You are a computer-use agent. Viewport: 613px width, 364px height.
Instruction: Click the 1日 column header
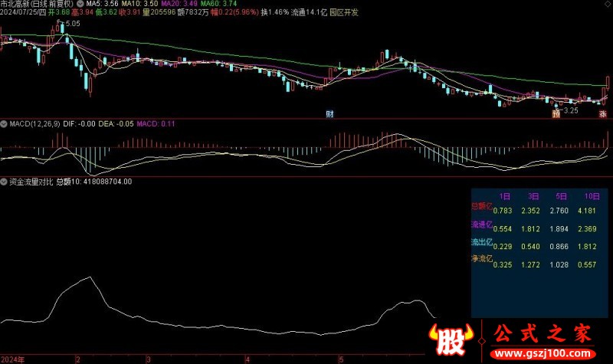tap(504, 196)
